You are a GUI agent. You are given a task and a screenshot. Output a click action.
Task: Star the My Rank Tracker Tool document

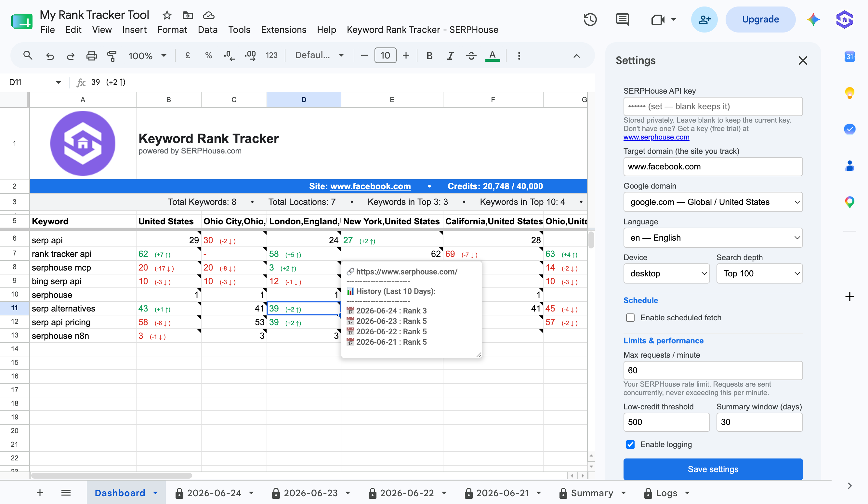click(x=167, y=15)
